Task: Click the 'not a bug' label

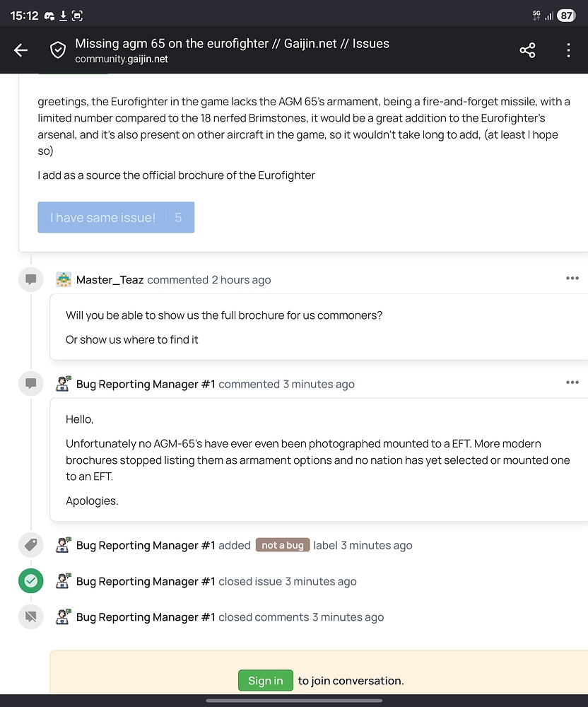Action: pos(283,545)
